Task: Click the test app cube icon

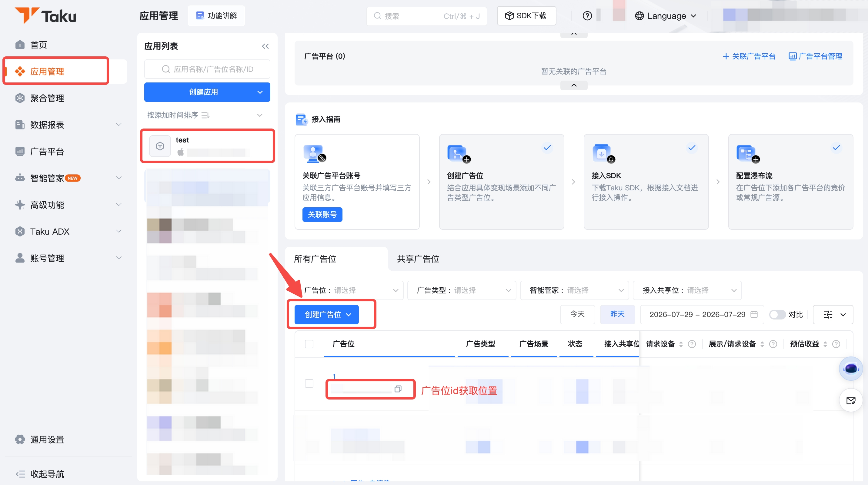Action: (x=160, y=146)
